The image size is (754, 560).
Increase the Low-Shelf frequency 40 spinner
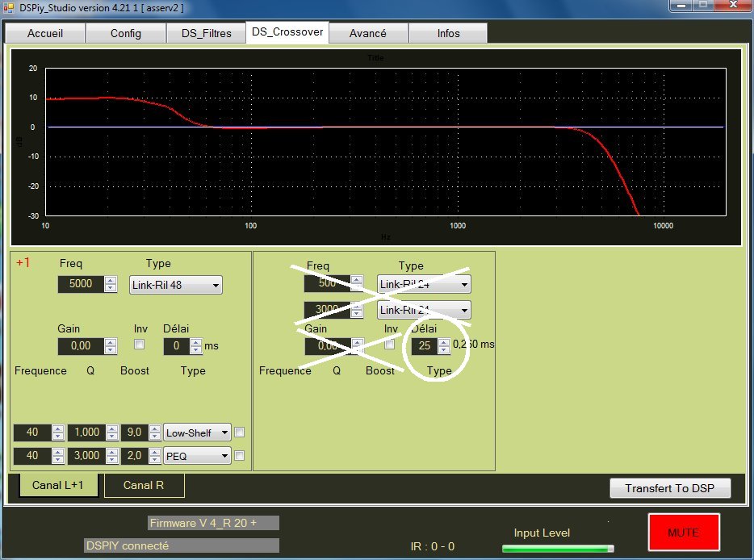point(57,429)
